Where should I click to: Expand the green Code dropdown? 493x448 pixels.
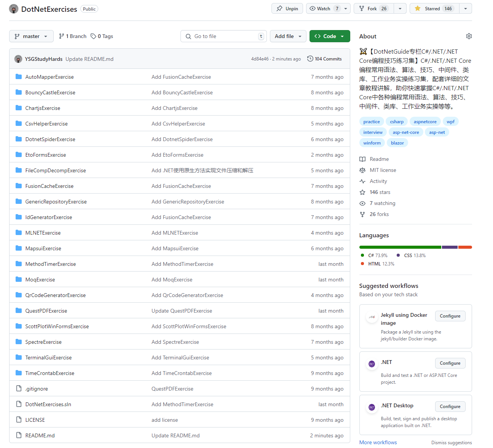tap(330, 36)
